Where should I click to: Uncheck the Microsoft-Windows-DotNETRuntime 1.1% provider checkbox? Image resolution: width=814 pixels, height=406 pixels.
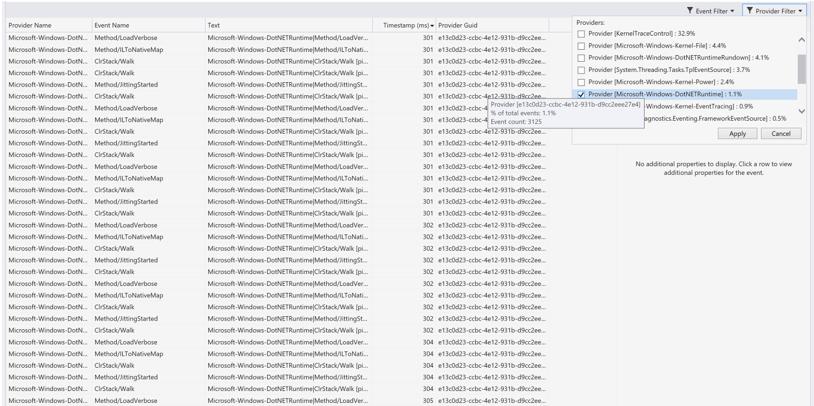tap(581, 94)
